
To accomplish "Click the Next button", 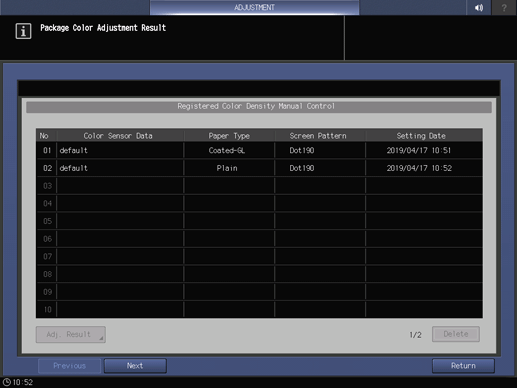I will click(135, 366).
